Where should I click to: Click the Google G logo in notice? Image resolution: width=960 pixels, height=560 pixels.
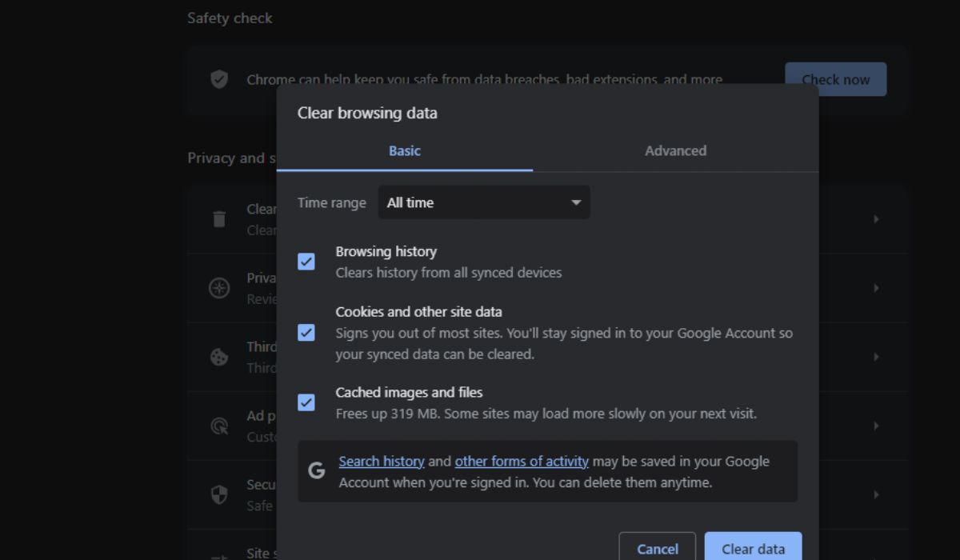click(x=317, y=470)
